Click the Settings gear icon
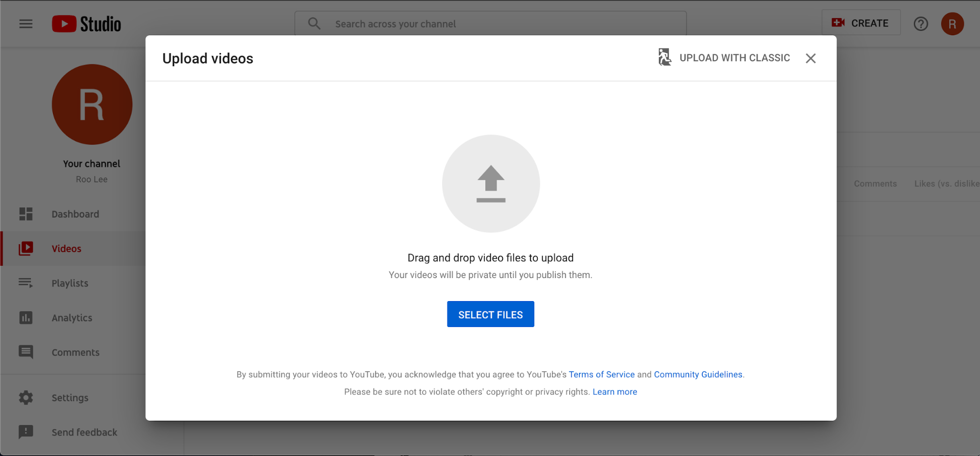980x456 pixels. click(26, 398)
